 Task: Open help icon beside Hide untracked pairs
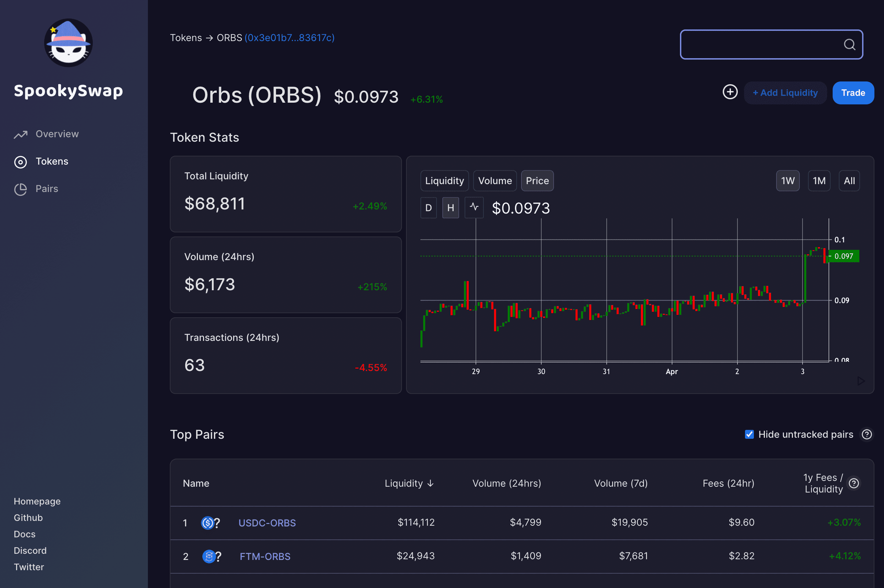[867, 434]
